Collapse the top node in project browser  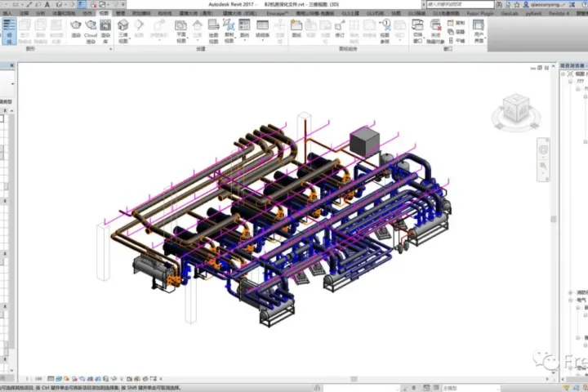tap(563, 73)
